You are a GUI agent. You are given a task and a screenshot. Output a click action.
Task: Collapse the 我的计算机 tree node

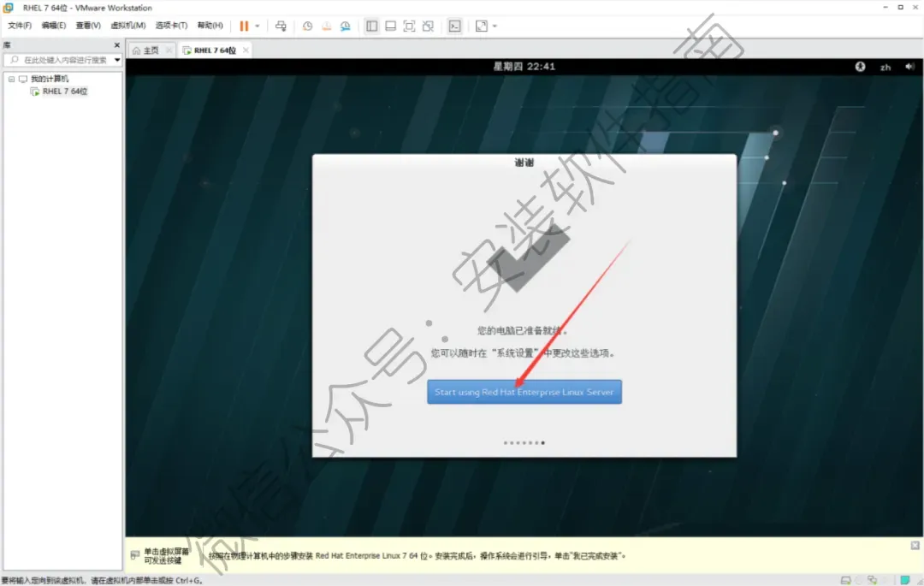pos(11,79)
